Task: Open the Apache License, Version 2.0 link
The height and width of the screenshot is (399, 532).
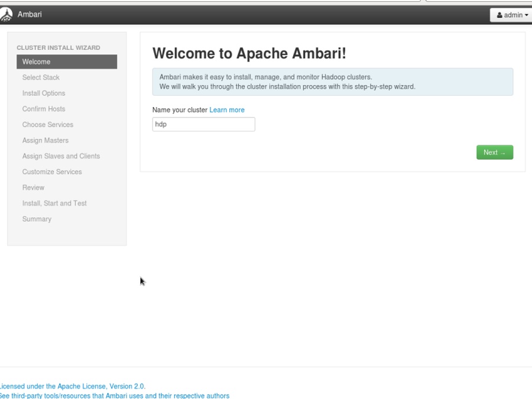Action: pos(72,386)
